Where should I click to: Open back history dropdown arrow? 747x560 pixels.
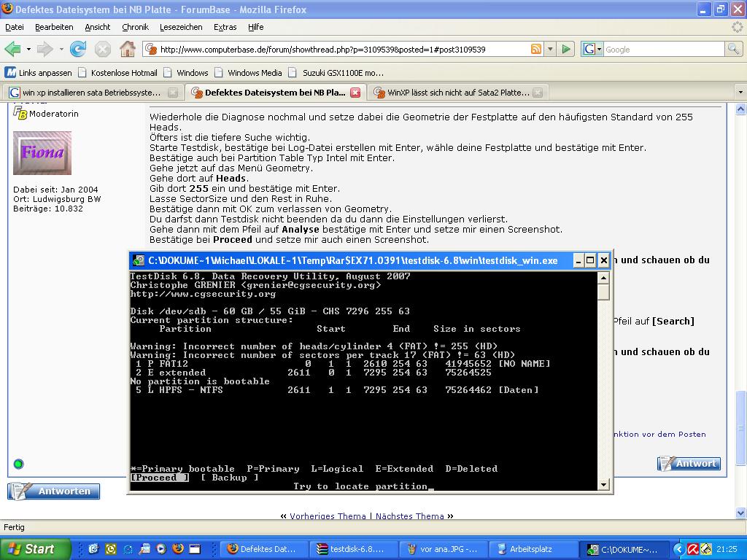click(x=28, y=49)
